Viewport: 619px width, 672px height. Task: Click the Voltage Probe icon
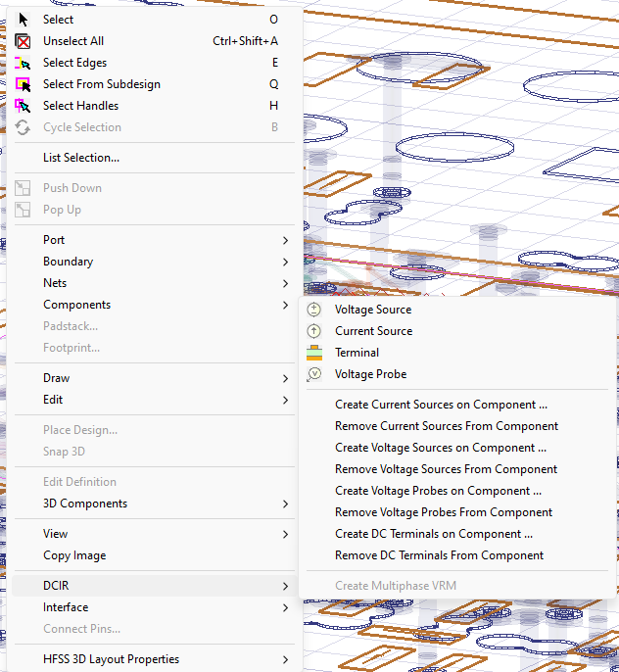(x=314, y=374)
